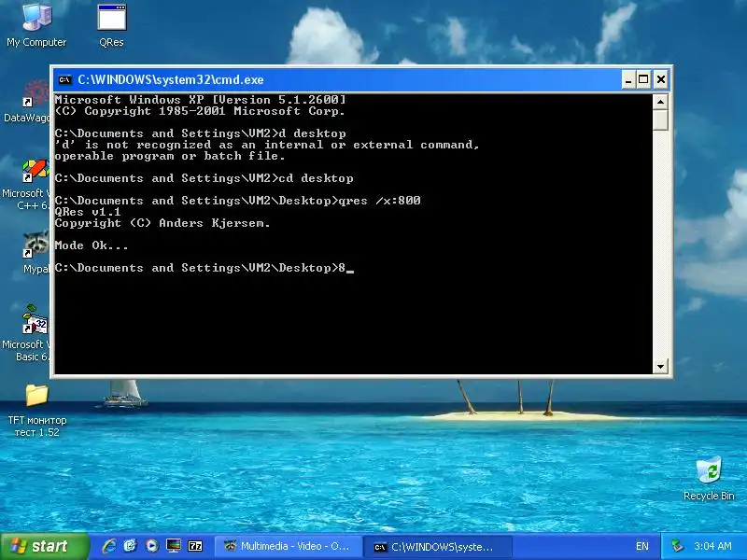
Task: Click the cmd.exe window title bar
Action: pyautogui.click(x=337, y=79)
